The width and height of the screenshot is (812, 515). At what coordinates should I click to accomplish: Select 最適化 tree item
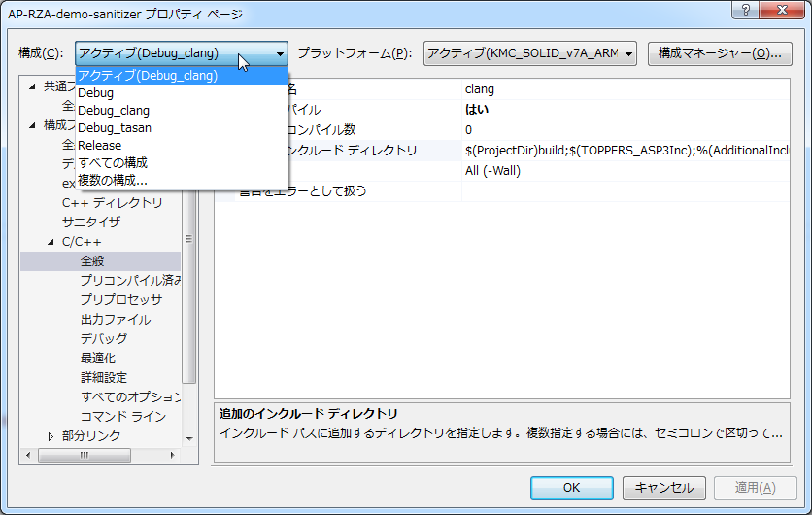(x=97, y=358)
